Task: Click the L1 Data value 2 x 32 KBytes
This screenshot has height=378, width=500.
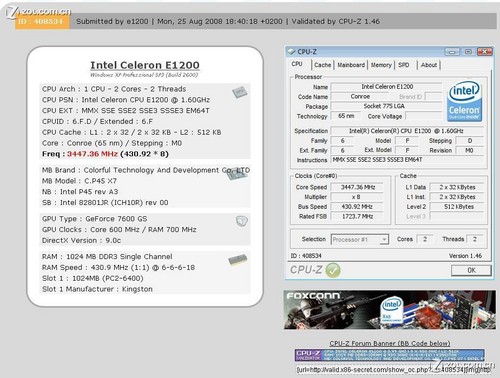Action: click(x=457, y=187)
